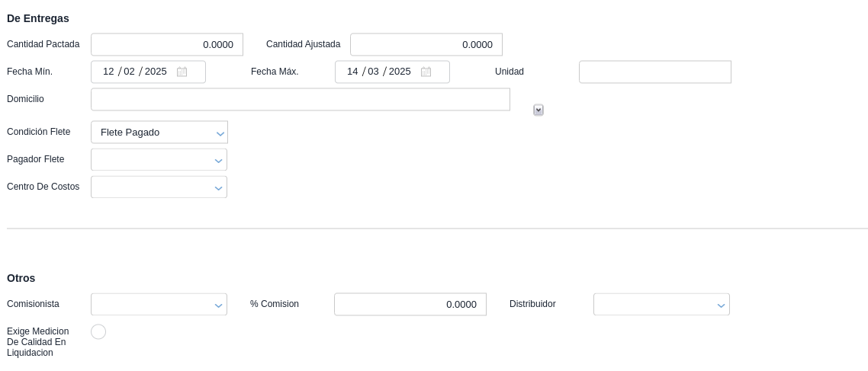Click the Cantidad Ajustada field
Viewport: 868px width, 371px height.
click(426, 45)
